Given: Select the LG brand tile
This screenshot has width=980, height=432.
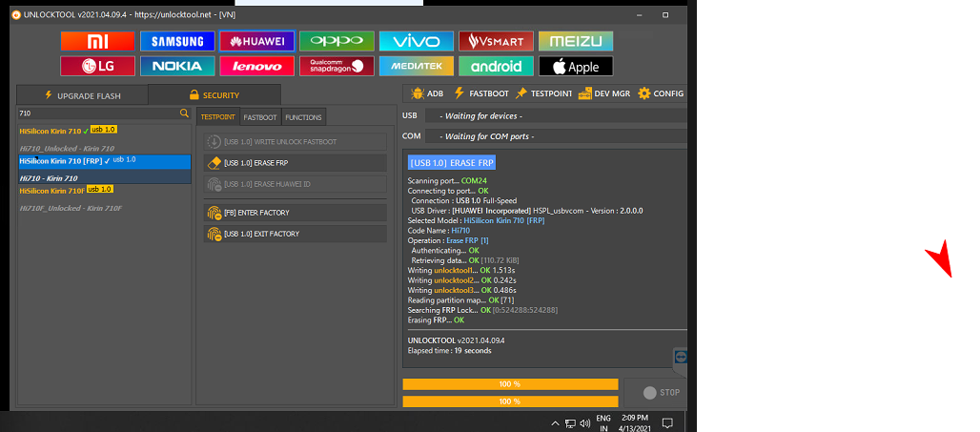Looking at the screenshot, I should [97, 66].
